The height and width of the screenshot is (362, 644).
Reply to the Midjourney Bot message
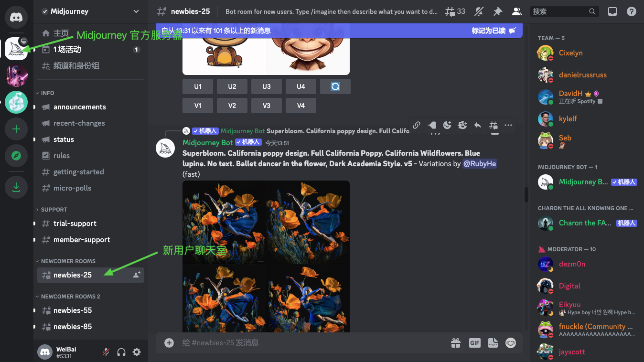click(478, 125)
